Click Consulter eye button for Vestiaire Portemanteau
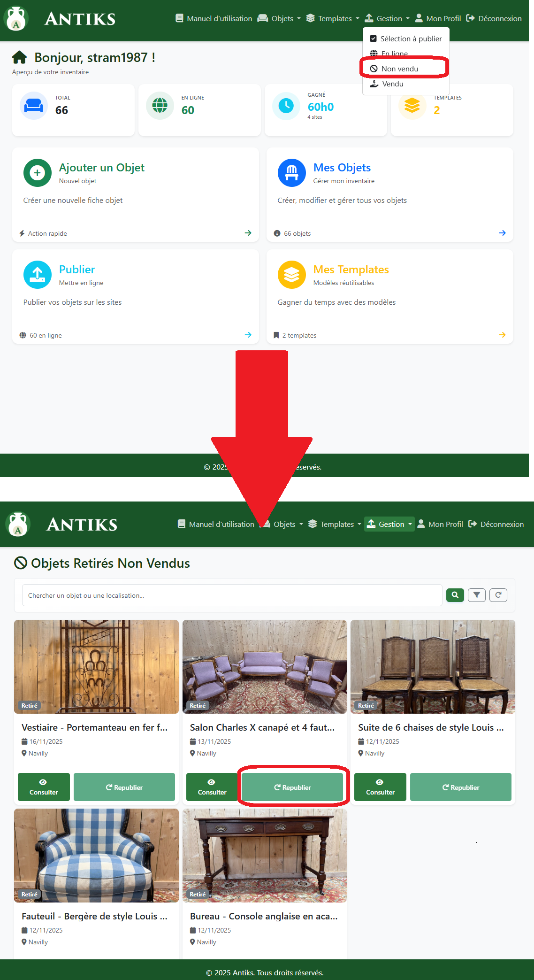 [x=44, y=787]
